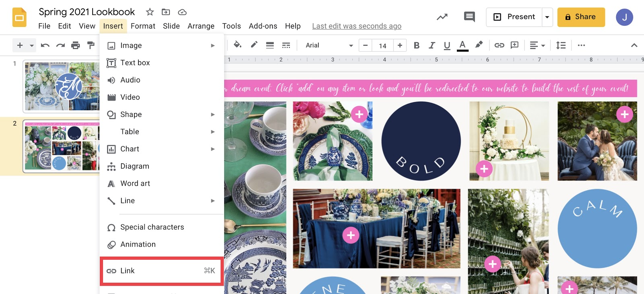
Task: Click the Present button
Action: point(514,17)
